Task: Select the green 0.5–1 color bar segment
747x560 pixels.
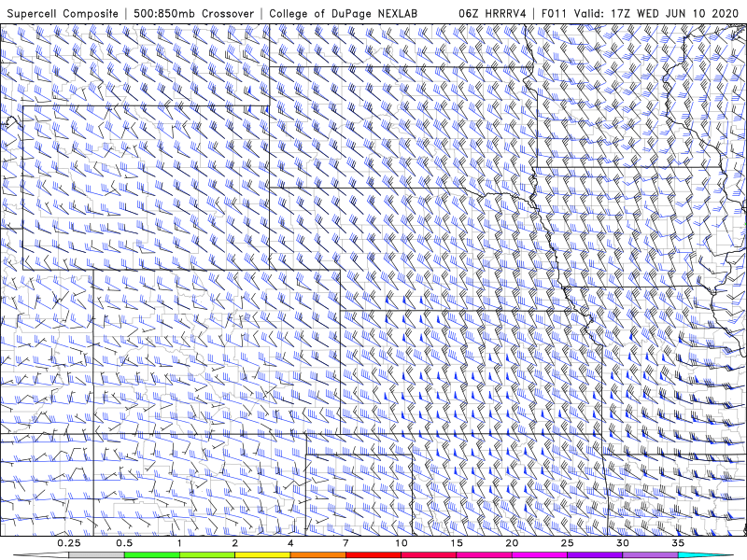Action: (x=152, y=555)
